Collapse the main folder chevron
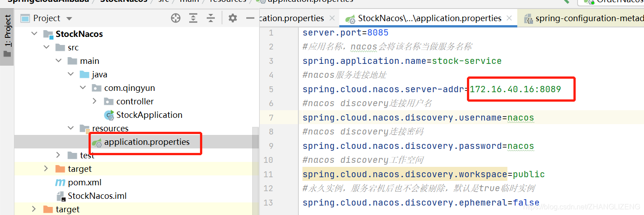Viewport: 644px width, 215px height. click(58, 61)
